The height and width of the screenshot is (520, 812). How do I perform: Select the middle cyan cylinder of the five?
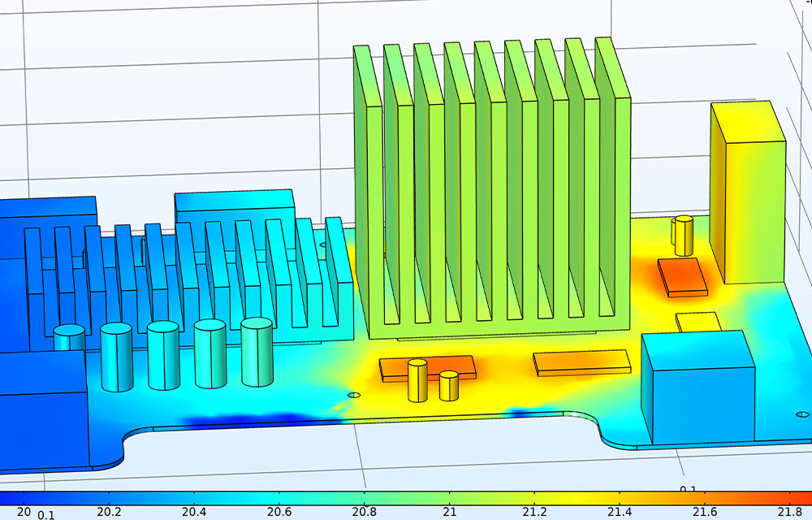[163, 355]
